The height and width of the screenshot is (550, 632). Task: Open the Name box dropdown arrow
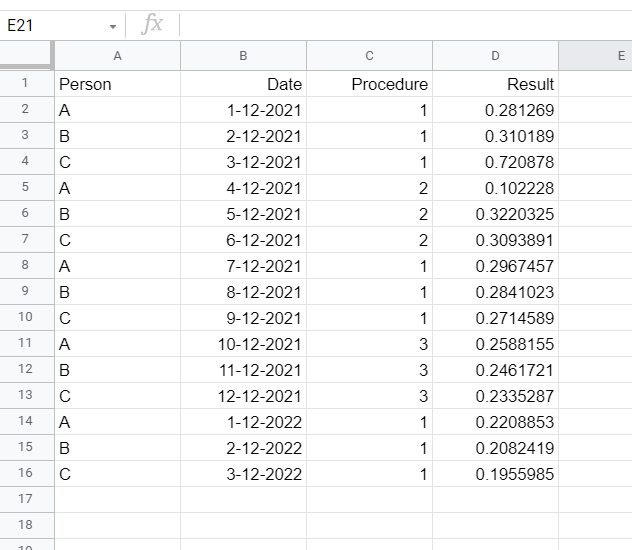click(113, 26)
